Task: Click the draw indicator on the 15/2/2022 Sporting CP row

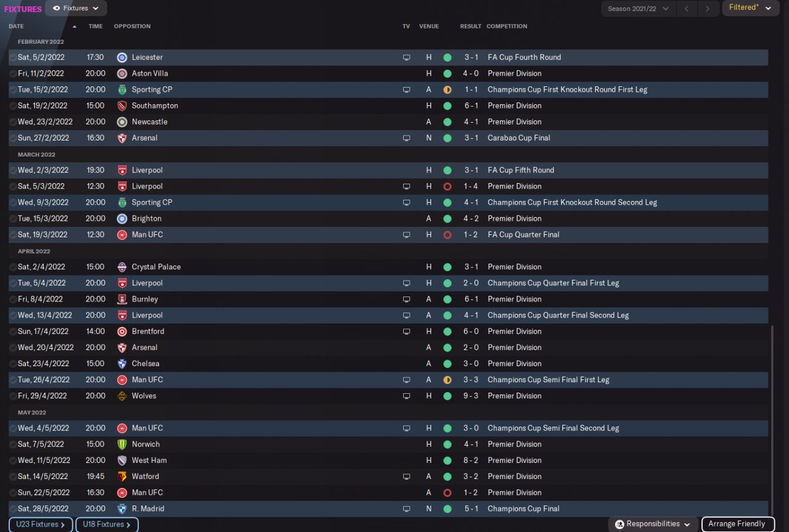Action: click(448, 89)
